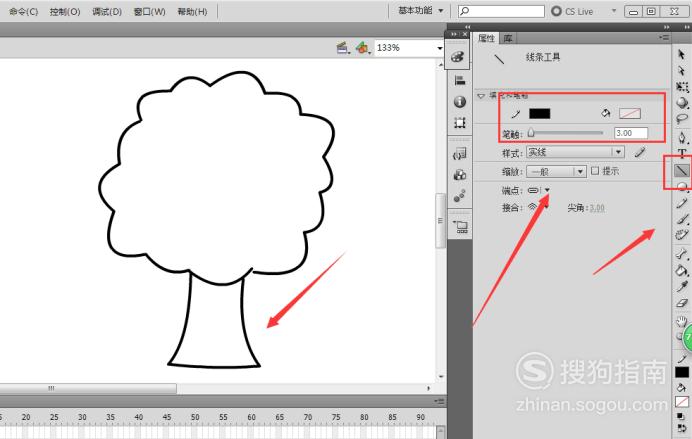Open the 133% stage zoom dropdown
Screen dimensions: 692x439
tap(440, 48)
